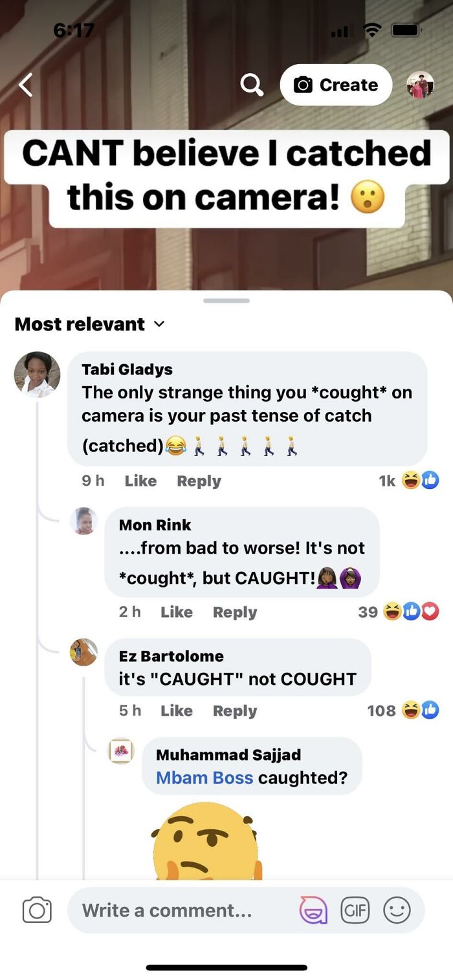View reactions on Tabi Gladys's comment
Image resolution: width=453 pixels, height=980 pixels.
click(409, 480)
